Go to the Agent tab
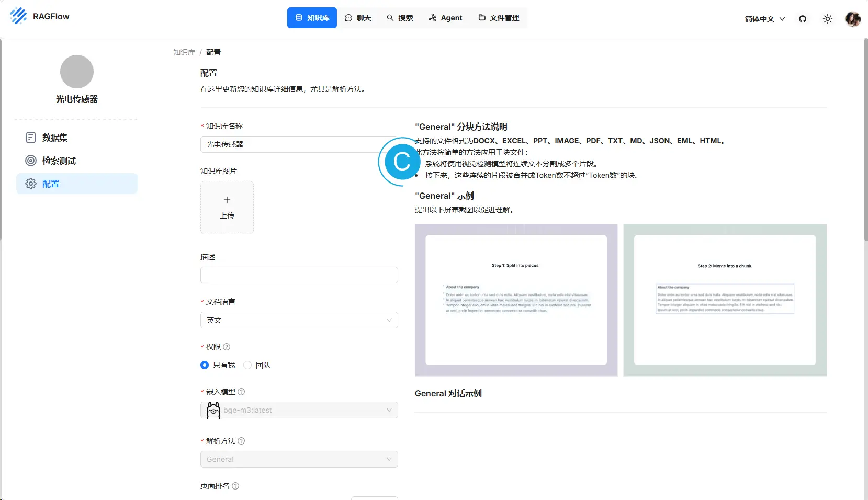 tap(445, 18)
